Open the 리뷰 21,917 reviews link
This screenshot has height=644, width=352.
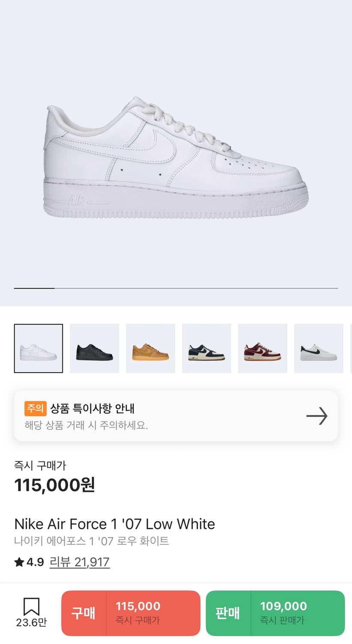click(x=80, y=562)
